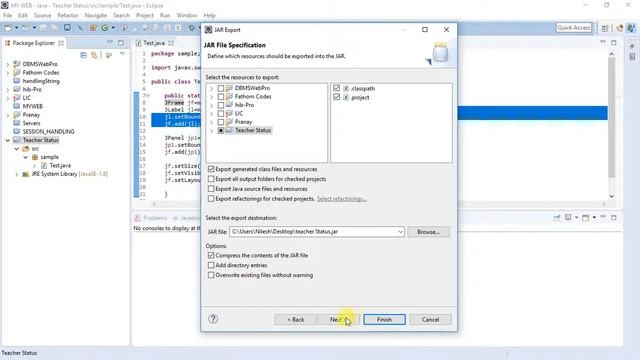Expand DBMSWebPro in the Package Explorer
640x360 pixels.
[x=7, y=64]
